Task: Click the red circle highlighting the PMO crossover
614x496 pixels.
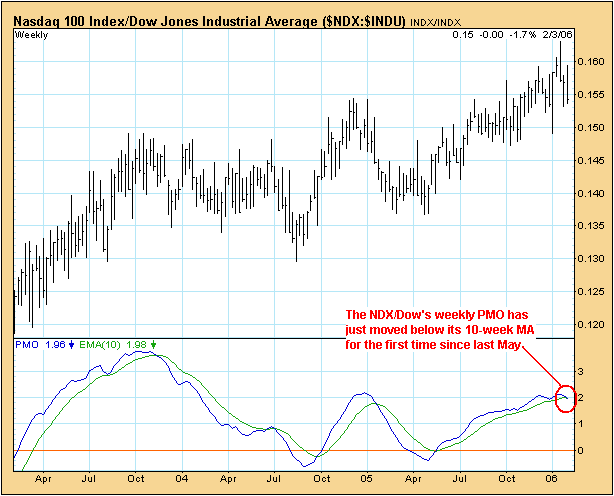Action: pyautogui.click(x=564, y=398)
